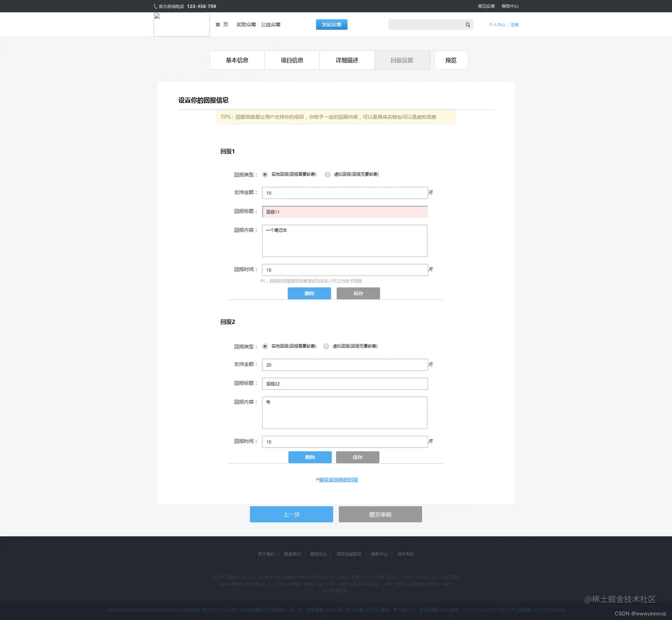Go to 首页 in the navigation

pyautogui.click(x=222, y=24)
